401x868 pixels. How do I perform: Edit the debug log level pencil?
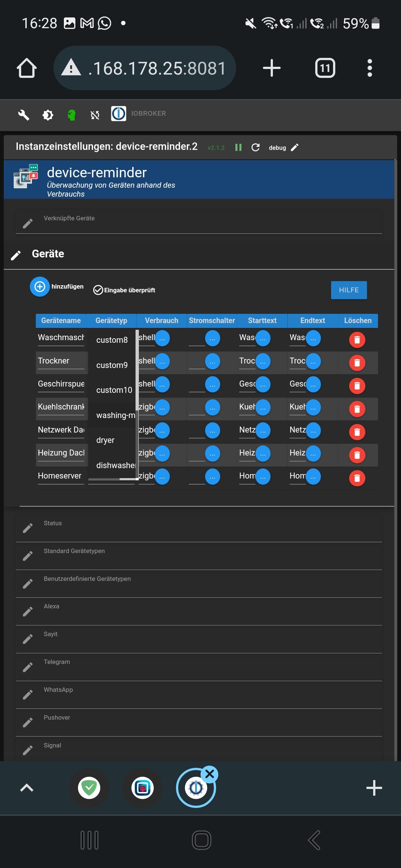point(294,148)
